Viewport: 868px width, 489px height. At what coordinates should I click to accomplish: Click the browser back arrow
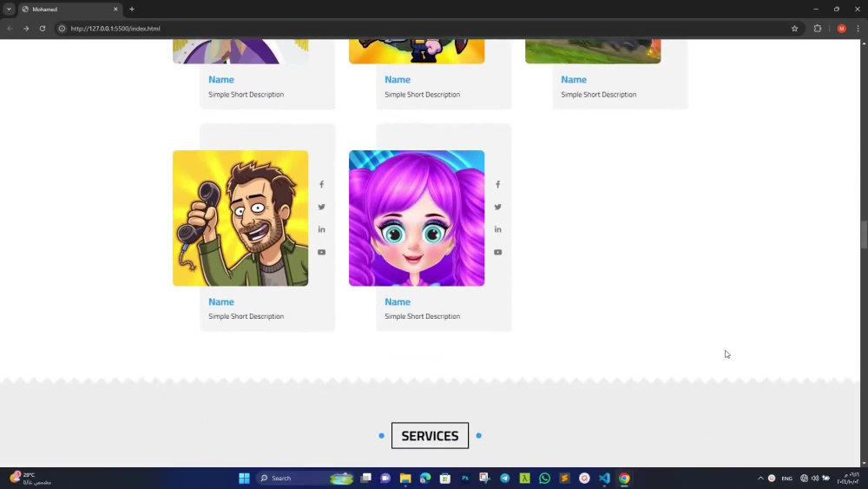tap(10, 29)
